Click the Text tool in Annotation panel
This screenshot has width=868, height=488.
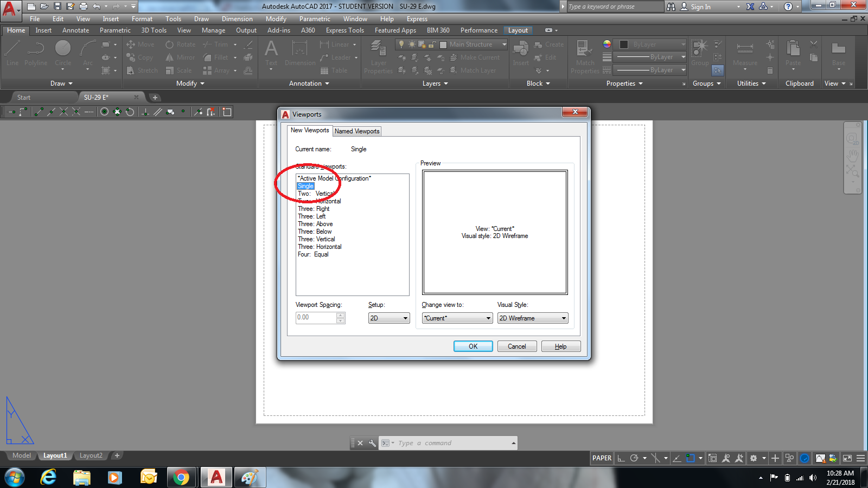click(271, 53)
